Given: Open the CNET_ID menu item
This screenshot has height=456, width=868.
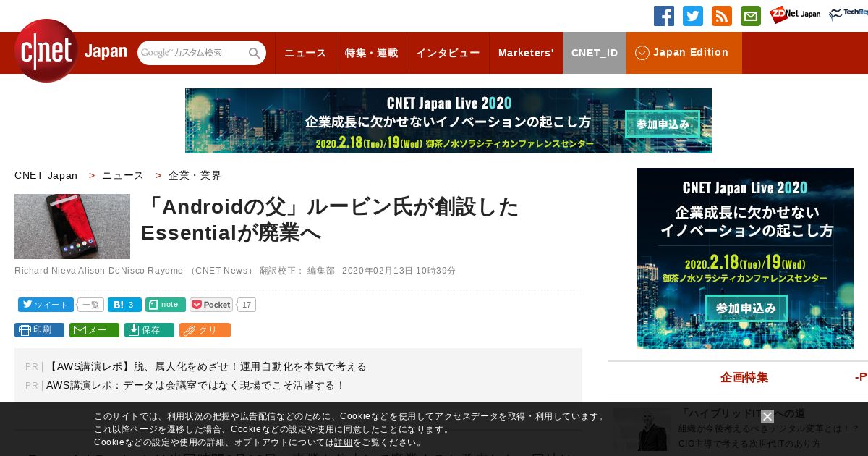Looking at the screenshot, I should coord(595,53).
